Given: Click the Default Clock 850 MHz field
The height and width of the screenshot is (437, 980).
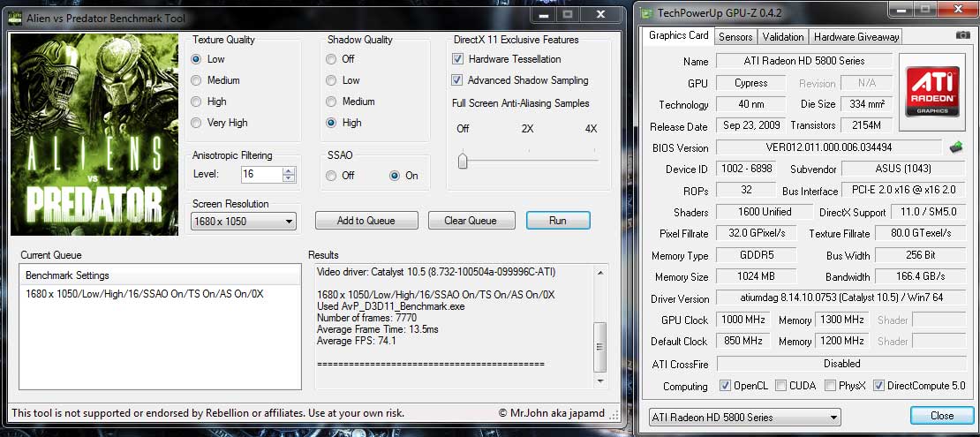Looking at the screenshot, I should pyautogui.click(x=743, y=341).
